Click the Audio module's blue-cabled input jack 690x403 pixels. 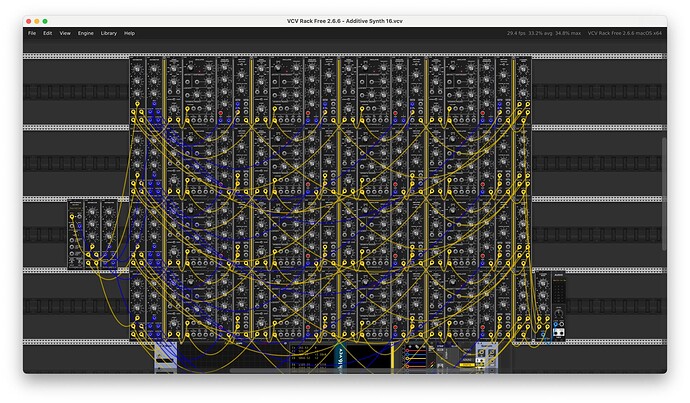pyautogui.click(x=555, y=325)
